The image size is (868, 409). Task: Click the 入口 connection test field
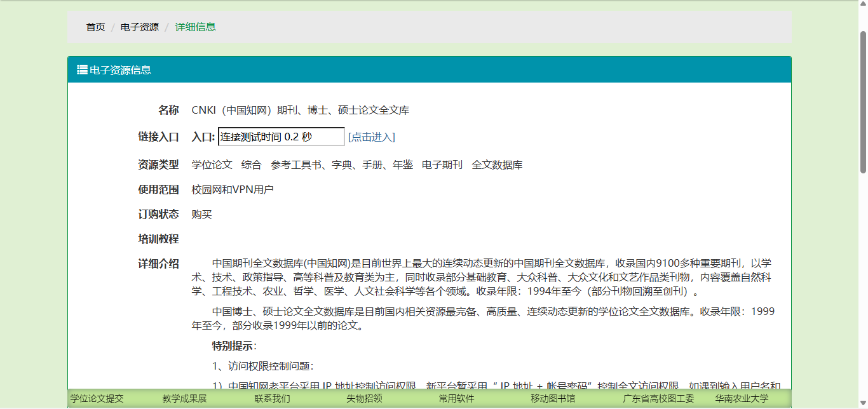coord(281,137)
